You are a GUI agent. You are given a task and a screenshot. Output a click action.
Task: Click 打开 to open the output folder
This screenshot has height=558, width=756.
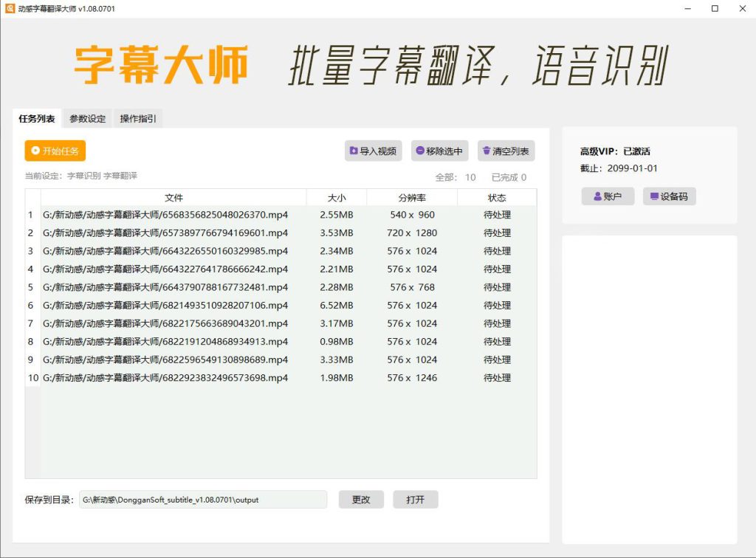point(415,500)
